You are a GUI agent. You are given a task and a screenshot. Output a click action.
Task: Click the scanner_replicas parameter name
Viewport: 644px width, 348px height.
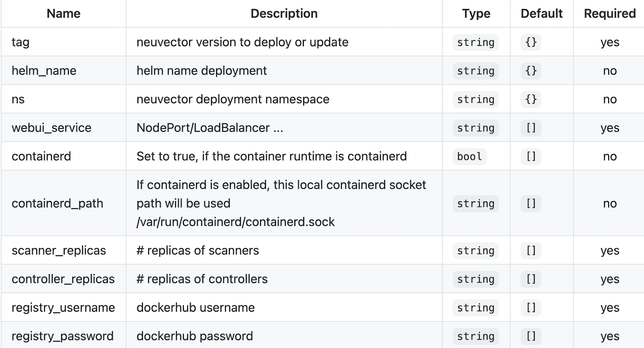tap(59, 251)
